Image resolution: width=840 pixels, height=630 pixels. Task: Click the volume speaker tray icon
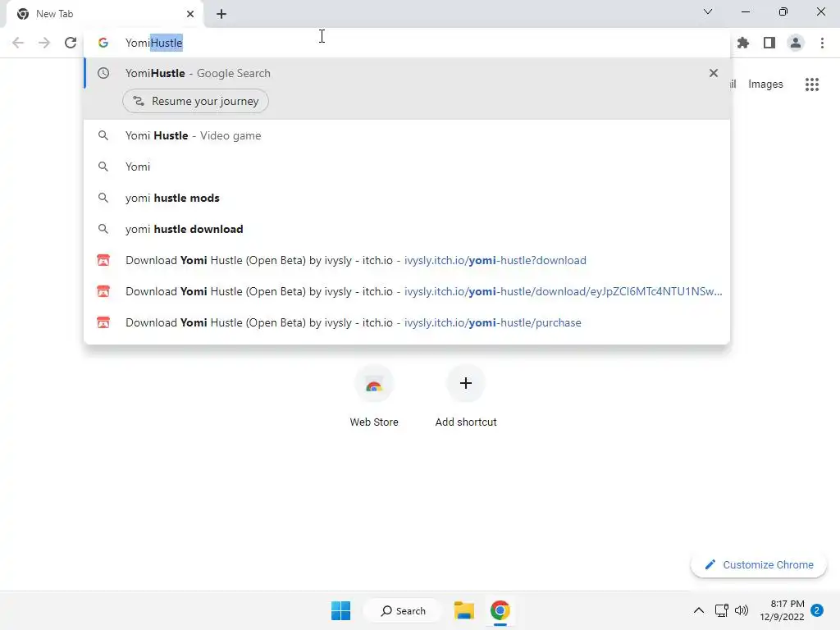(x=742, y=610)
